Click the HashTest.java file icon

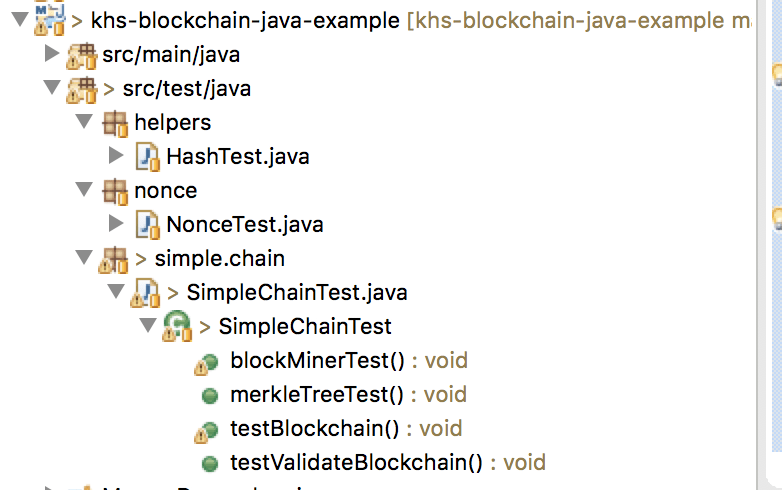tap(148, 157)
